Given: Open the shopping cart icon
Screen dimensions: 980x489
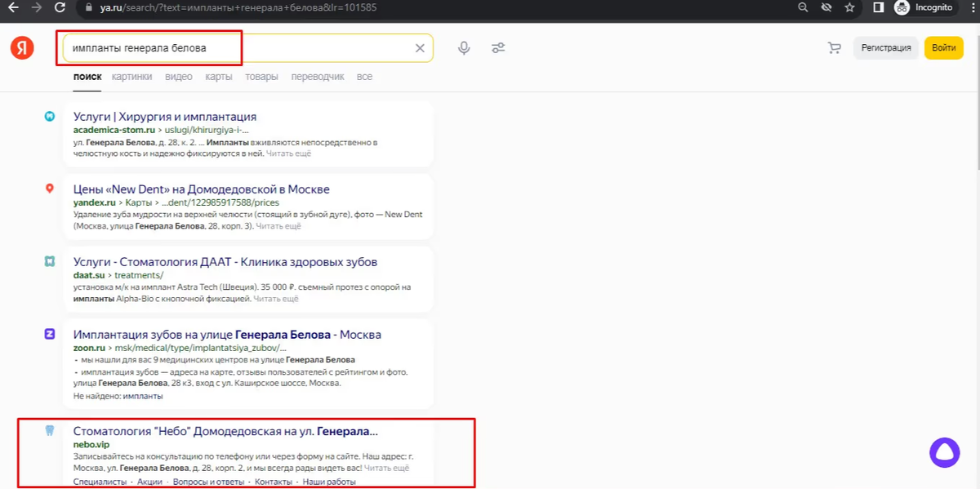Looking at the screenshot, I should [834, 48].
